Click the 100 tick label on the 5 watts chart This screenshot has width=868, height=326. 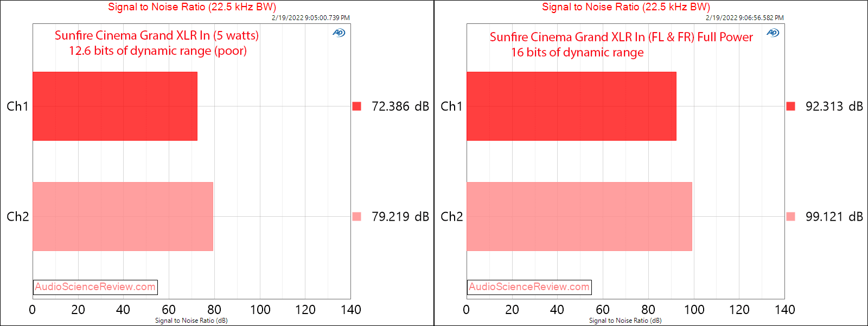pos(260,310)
